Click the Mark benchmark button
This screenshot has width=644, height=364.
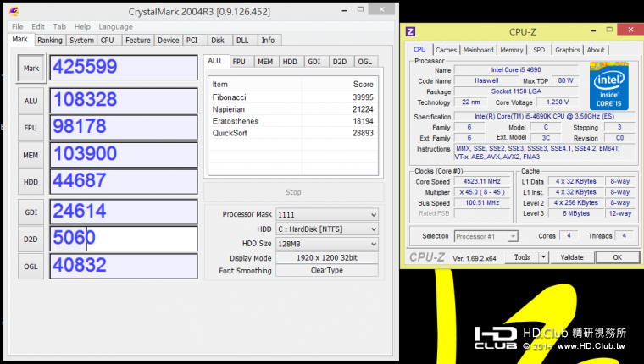pos(31,68)
